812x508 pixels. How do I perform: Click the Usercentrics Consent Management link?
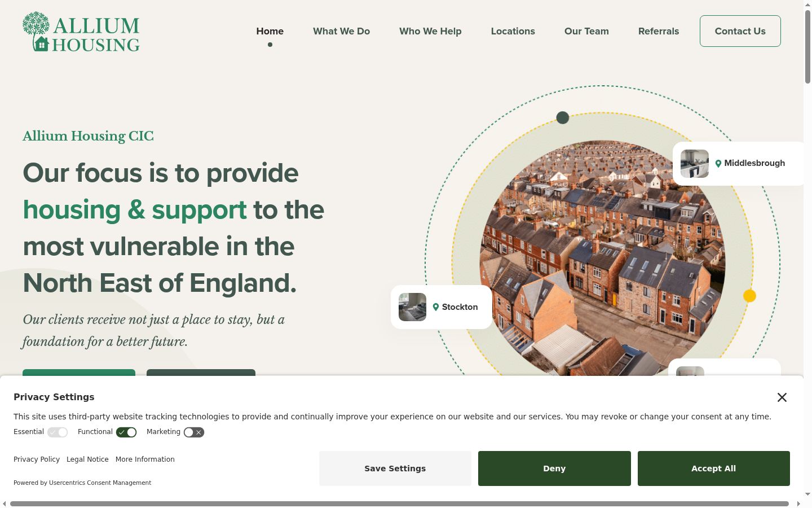pos(100,483)
